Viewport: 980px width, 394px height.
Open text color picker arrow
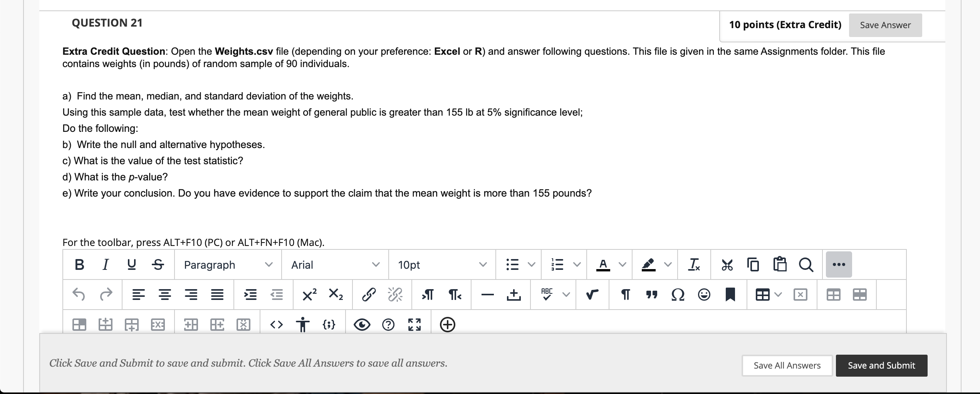(623, 265)
